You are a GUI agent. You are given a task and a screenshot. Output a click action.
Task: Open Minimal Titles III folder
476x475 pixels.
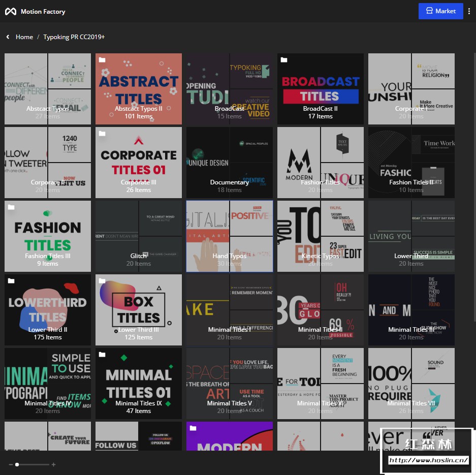[x=411, y=310]
